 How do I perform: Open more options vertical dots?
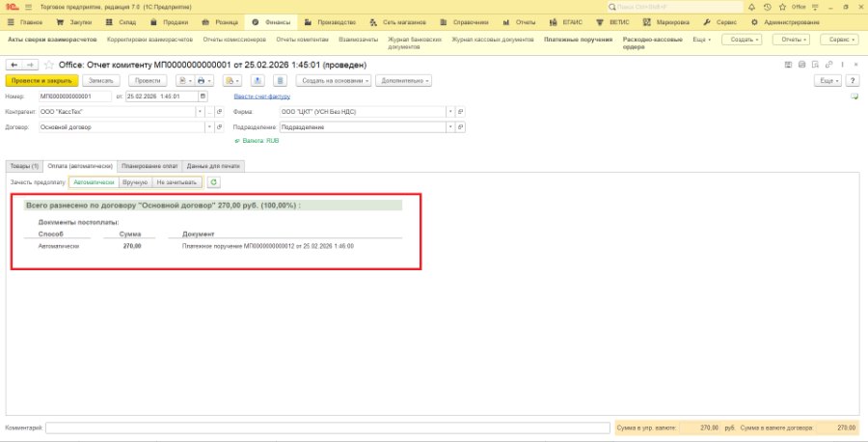[842, 65]
